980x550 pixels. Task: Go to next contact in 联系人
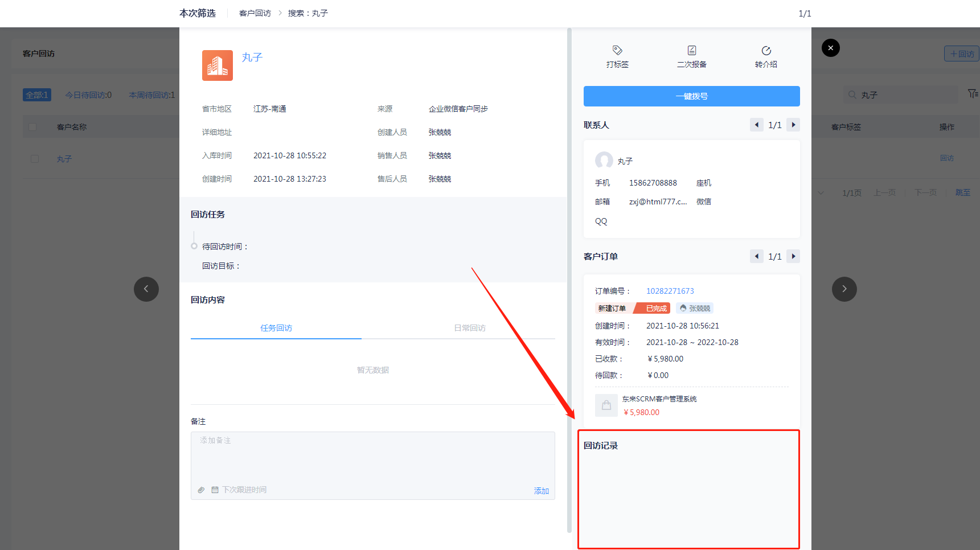(793, 125)
